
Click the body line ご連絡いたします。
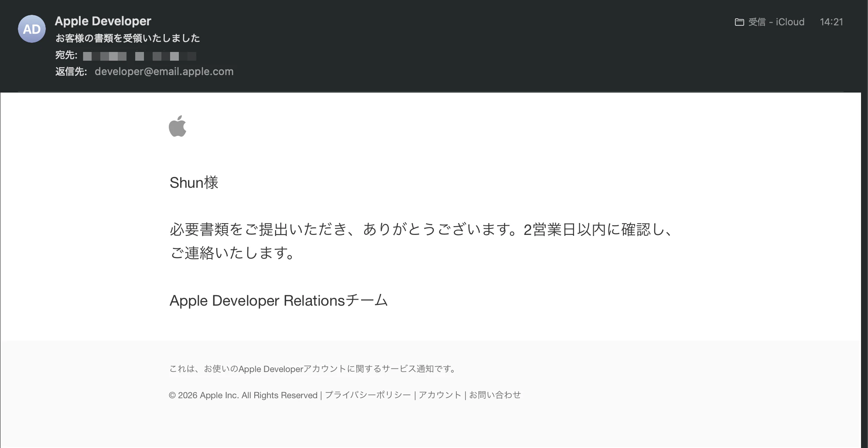tap(232, 253)
